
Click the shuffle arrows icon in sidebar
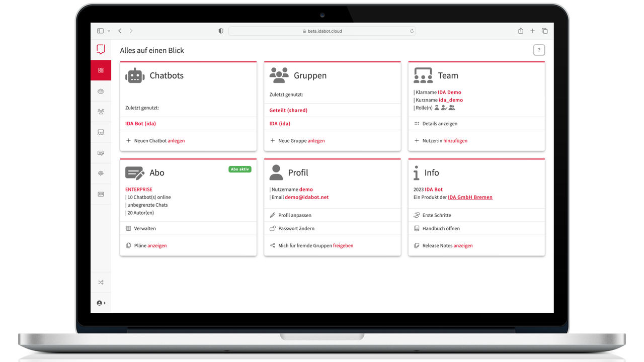click(101, 283)
